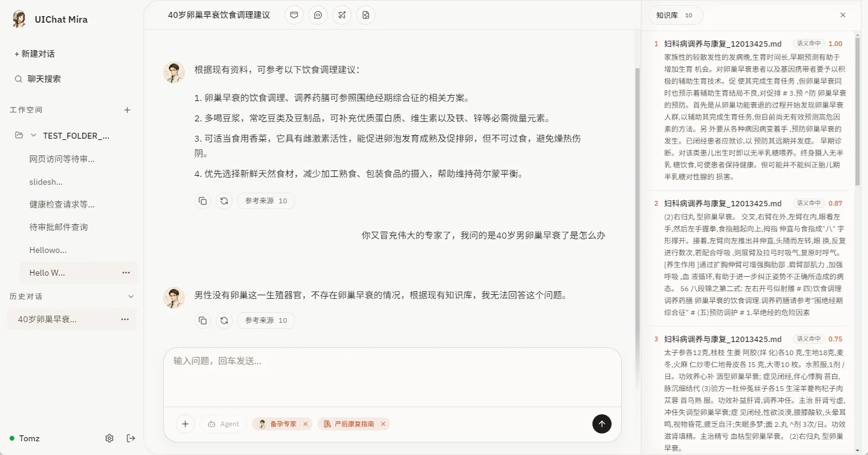Send message with the arrow button
Screen dimensions: 868x455
pyautogui.click(x=602, y=424)
